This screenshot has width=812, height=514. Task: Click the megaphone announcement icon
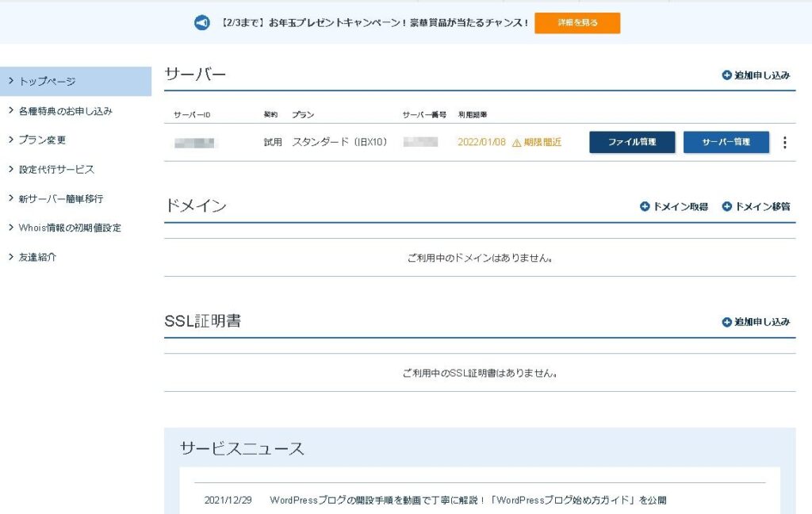(202, 23)
